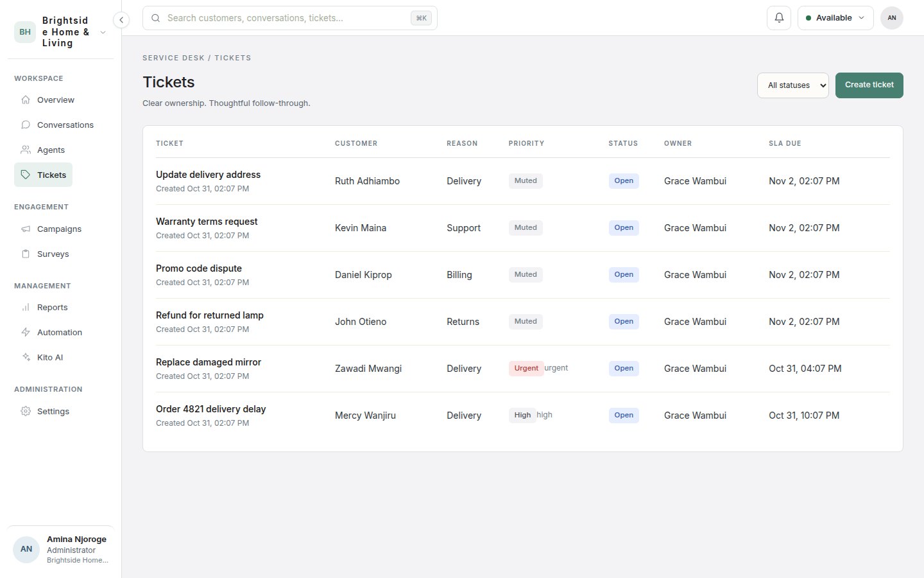
Task: Click the Automation lightning icon
Action: tap(26, 332)
